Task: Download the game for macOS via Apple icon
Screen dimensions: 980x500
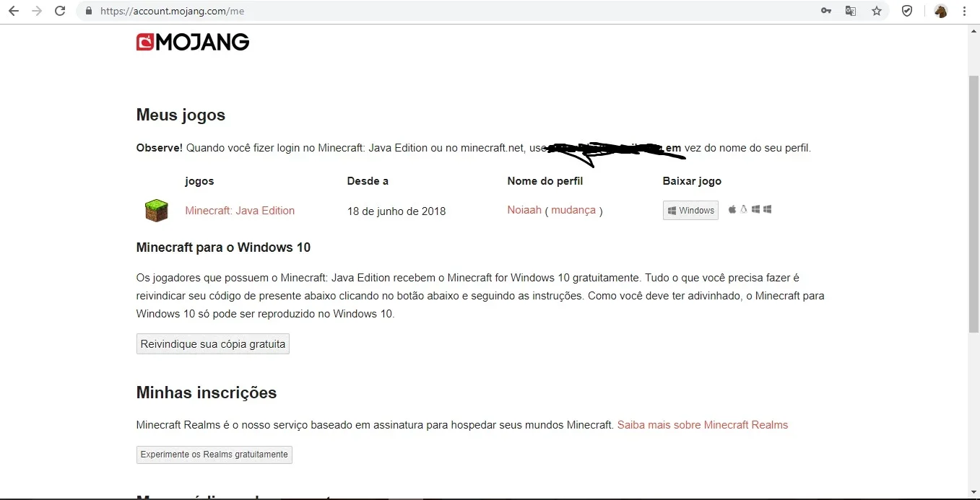Action: tap(732, 209)
